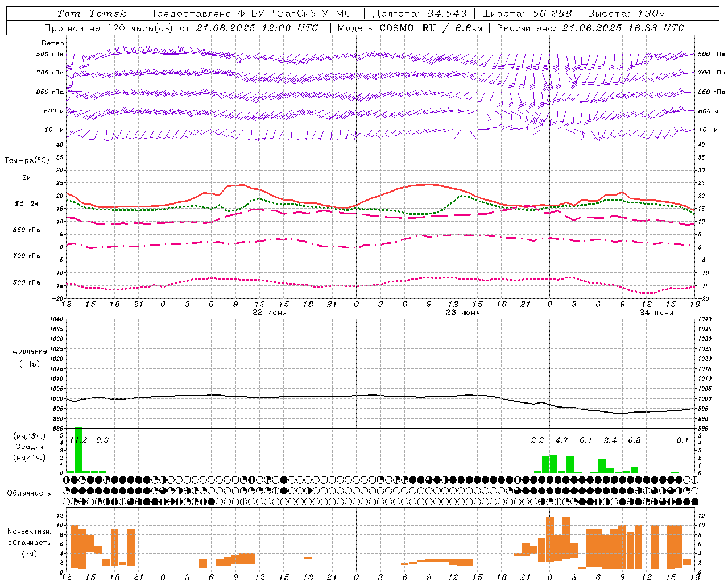Image resolution: width=728 pixels, height=582 pixels.
Task: Click the 700 гПа temperature legend entry
Action: tap(26, 256)
